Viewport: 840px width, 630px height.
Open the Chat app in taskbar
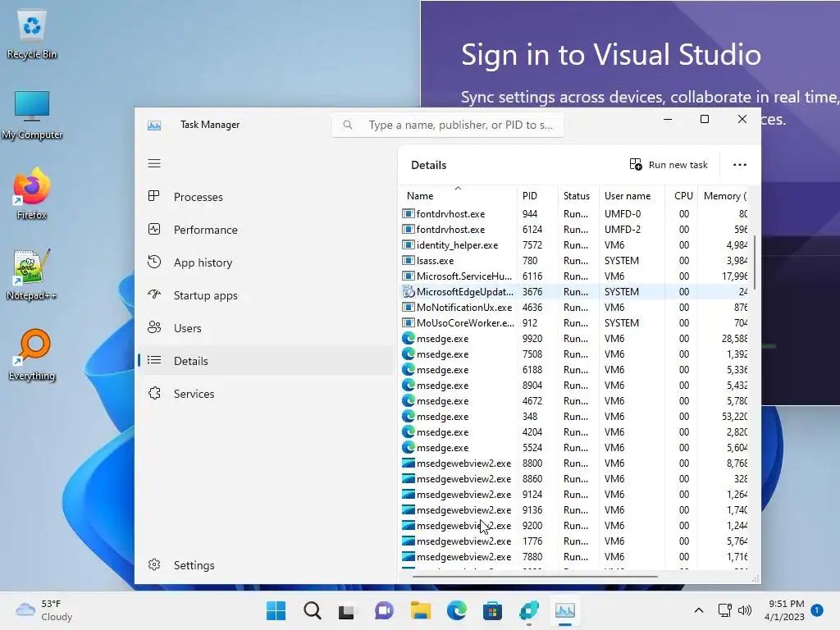(384, 610)
